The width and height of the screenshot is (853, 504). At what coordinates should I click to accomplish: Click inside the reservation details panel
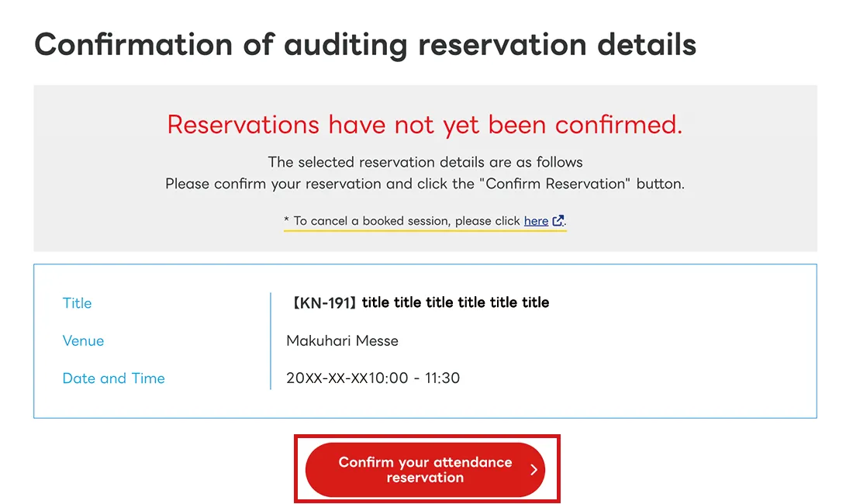point(427,341)
